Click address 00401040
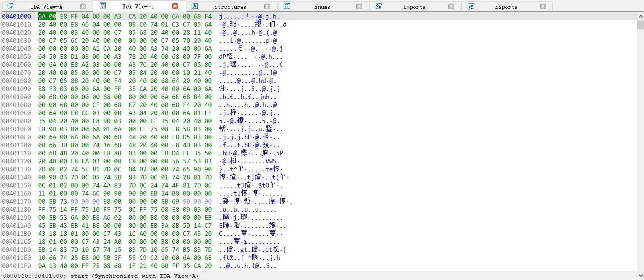644x280 pixels. tap(16, 49)
